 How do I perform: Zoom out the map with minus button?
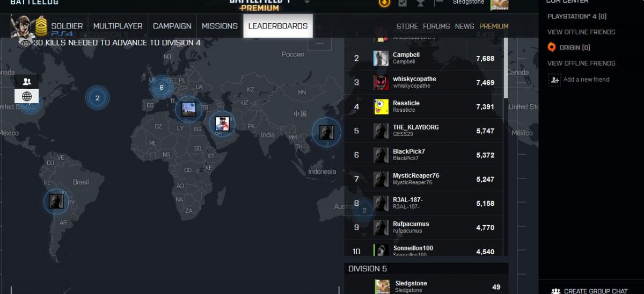click(320, 44)
